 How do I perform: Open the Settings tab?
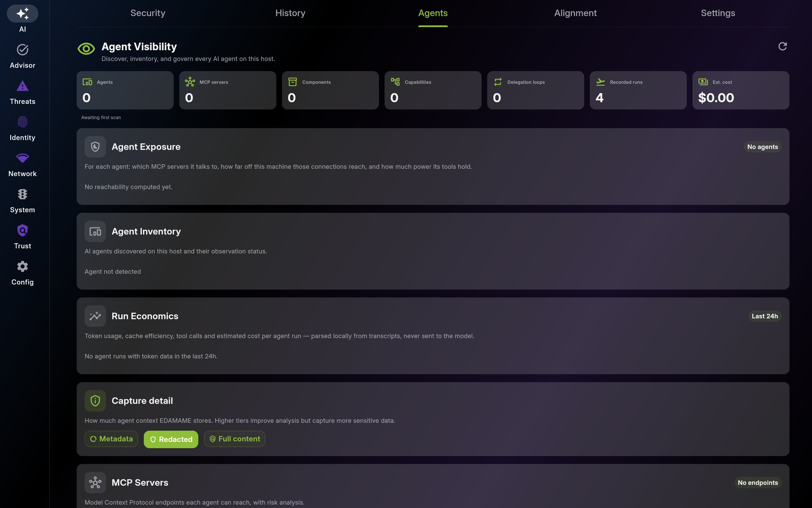click(x=718, y=13)
